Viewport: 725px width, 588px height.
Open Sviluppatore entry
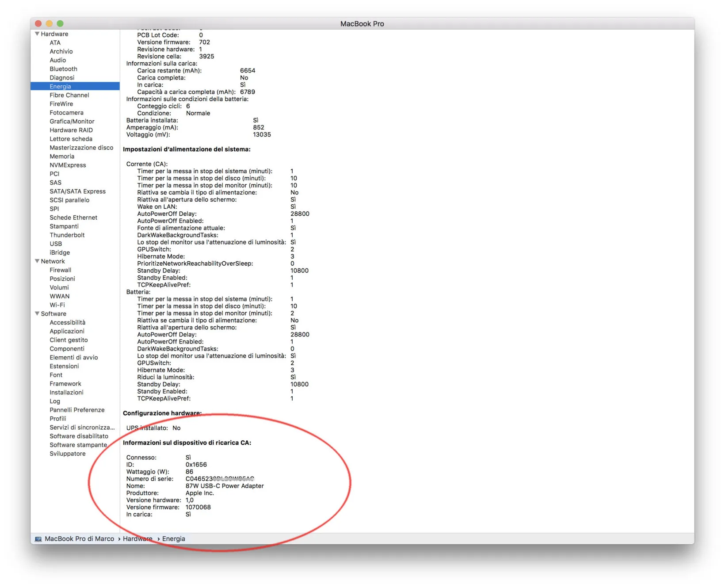pyautogui.click(x=68, y=454)
